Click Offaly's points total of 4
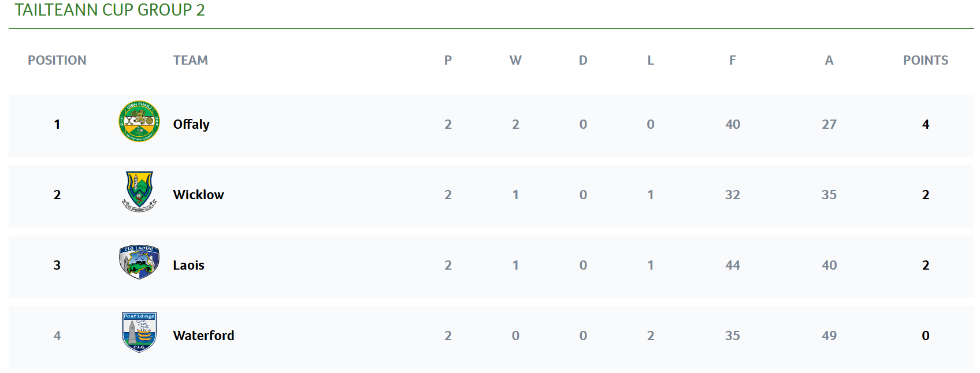 925,124
